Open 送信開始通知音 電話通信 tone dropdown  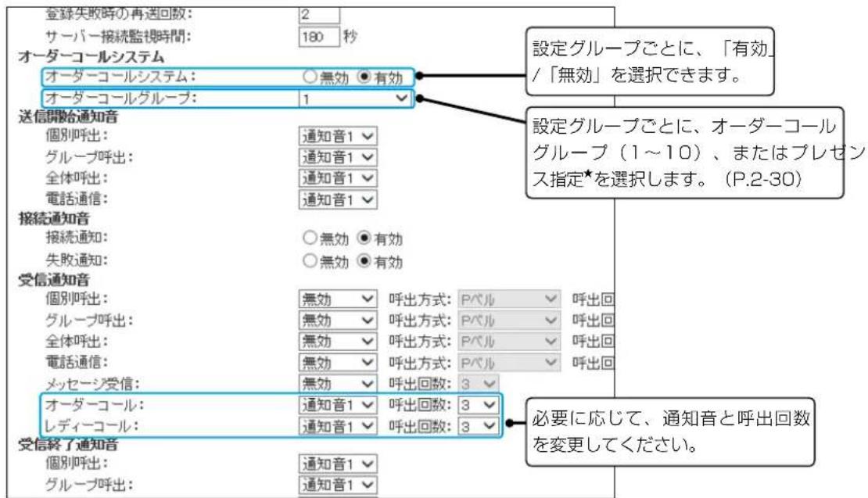(338, 199)
